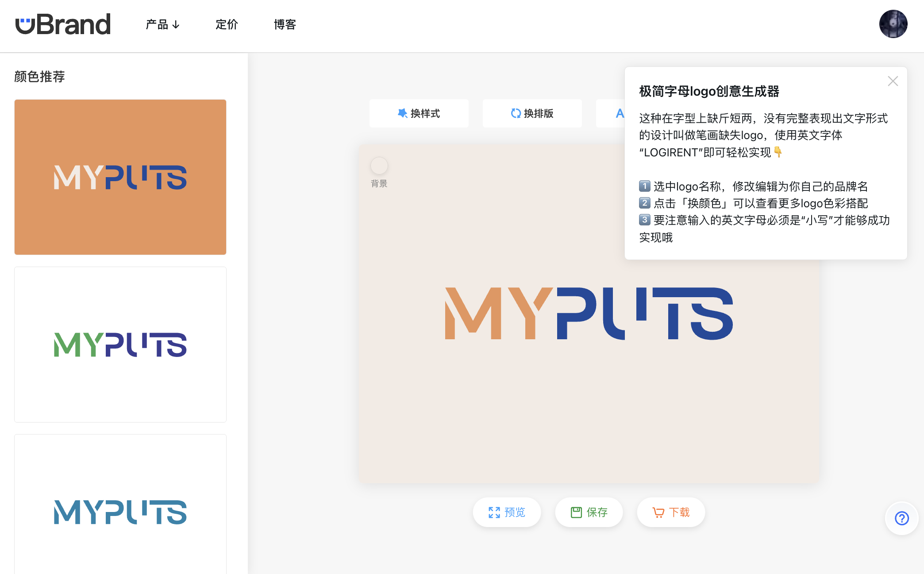Close the logo generator tips popup
The height and width of the screenshot is (574, 924).
[893, 81]
